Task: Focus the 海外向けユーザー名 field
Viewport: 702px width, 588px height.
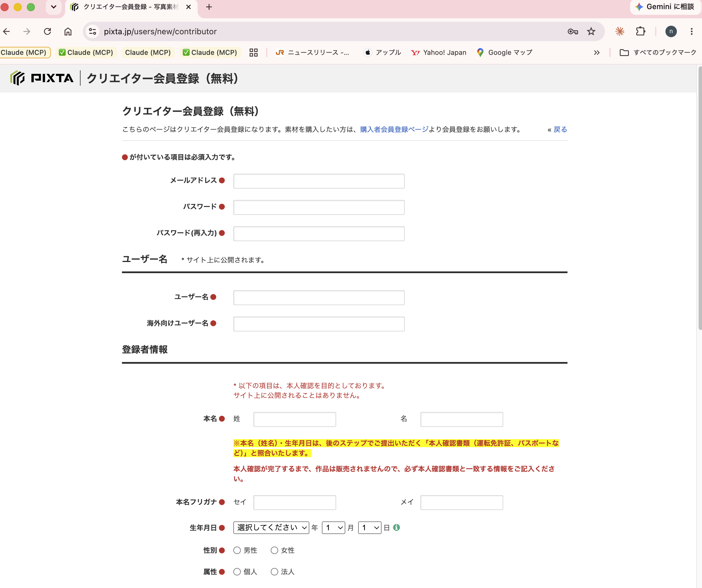Action: click(319, 324)
